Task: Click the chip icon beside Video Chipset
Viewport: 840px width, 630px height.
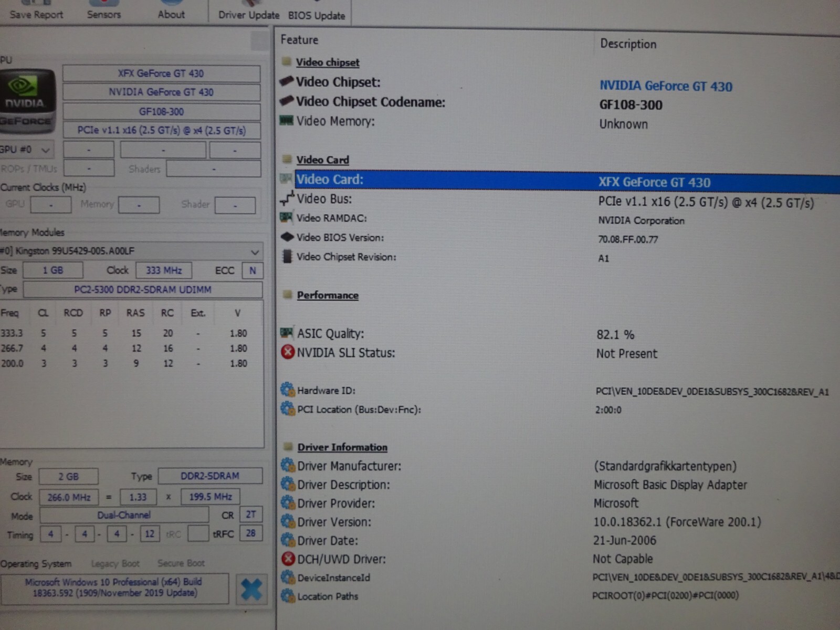Action: coord(287,81)
